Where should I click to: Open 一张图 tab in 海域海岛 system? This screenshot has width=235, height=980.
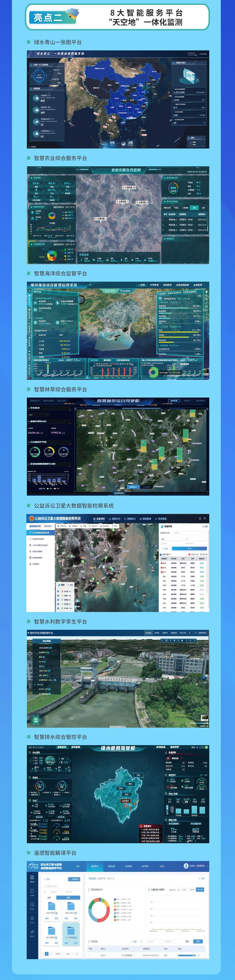point(142,285)
